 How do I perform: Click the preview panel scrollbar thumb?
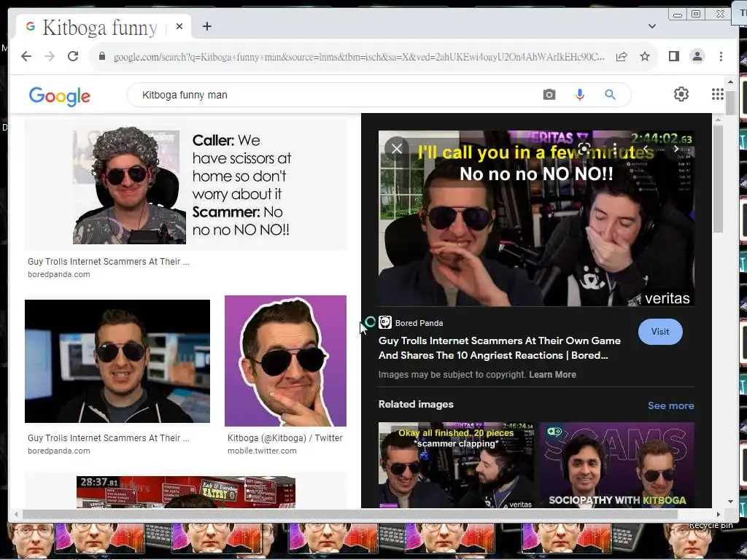point(718,179)
